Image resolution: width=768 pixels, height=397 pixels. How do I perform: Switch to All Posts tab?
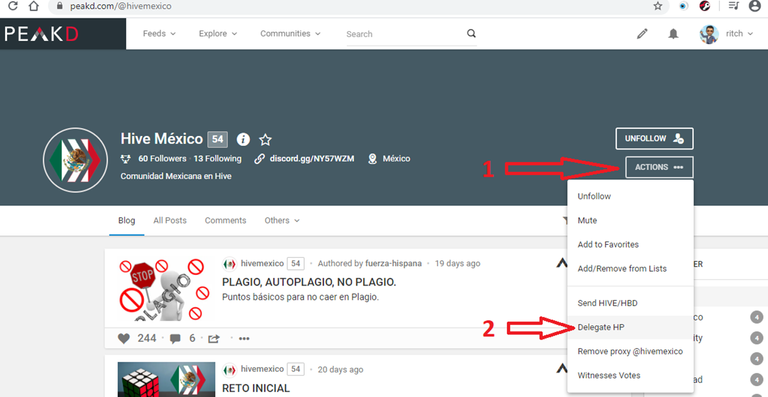[x=170, y=220]
